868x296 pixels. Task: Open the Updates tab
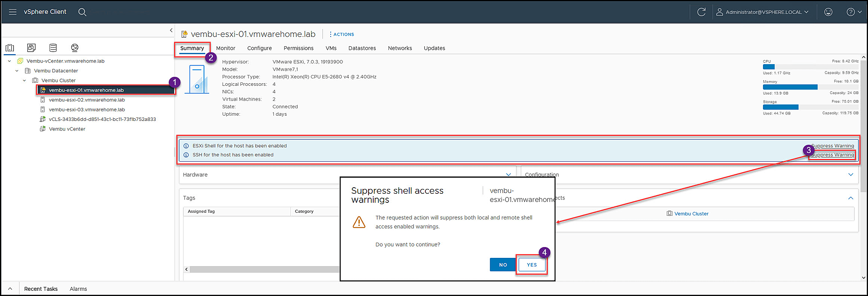pyautogui.click(x=434, y=48)
